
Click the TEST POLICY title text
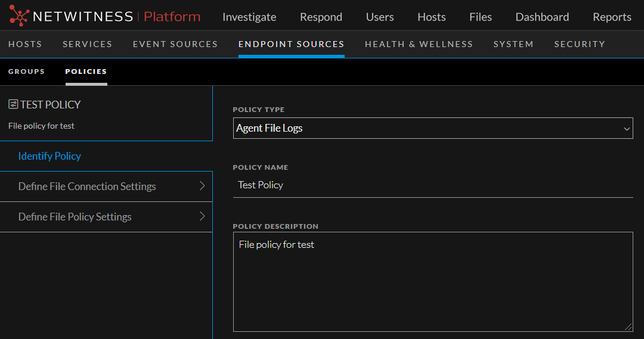click(51, 105)
